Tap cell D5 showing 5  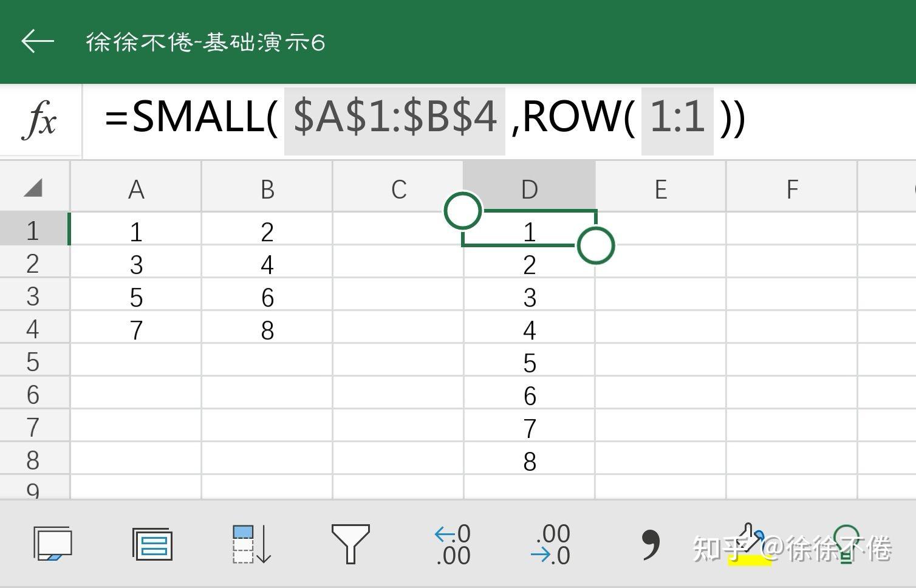tap(530, 360)
